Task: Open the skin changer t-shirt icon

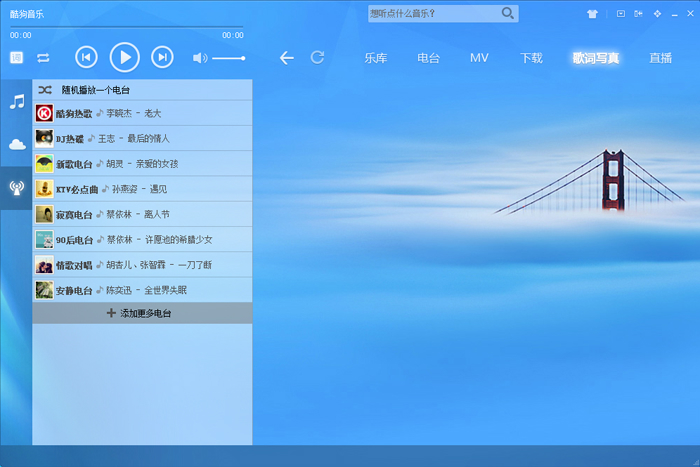Action: 592,14
